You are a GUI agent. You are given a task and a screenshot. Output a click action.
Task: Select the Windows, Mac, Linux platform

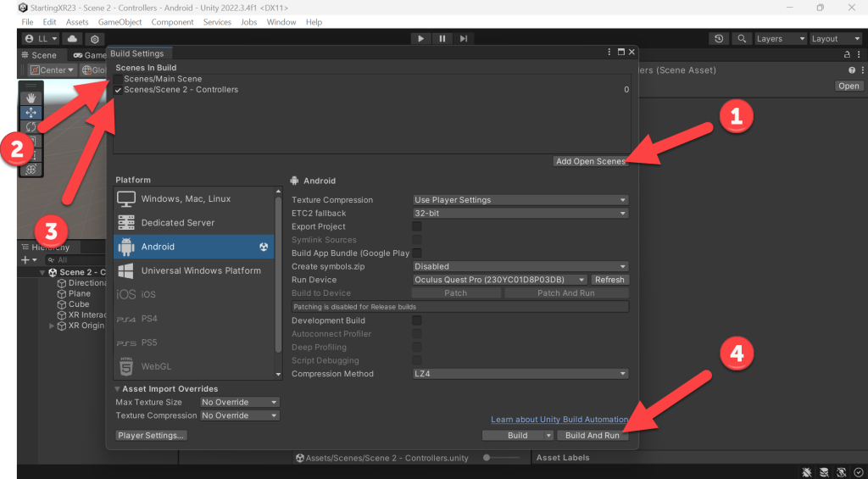(194, 198)
